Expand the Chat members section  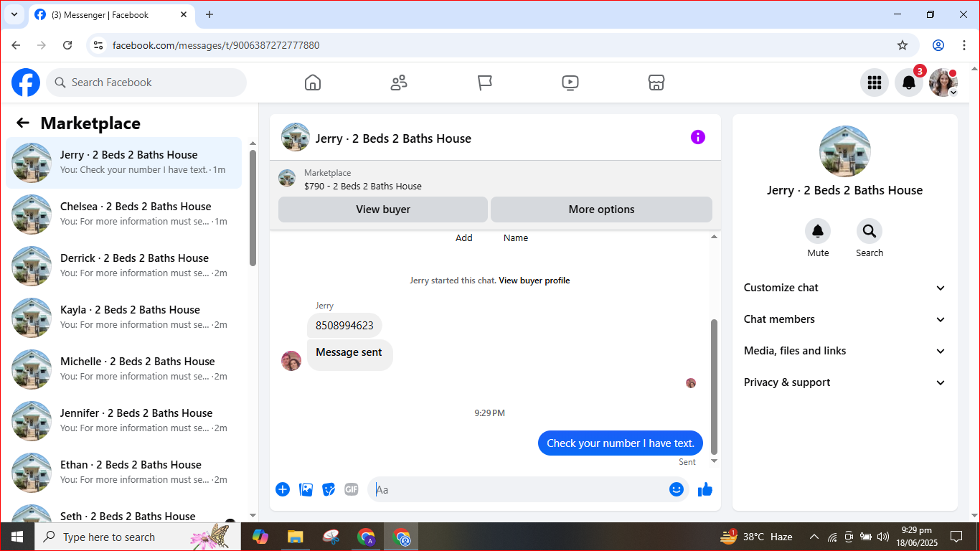(x=845, y=319)
